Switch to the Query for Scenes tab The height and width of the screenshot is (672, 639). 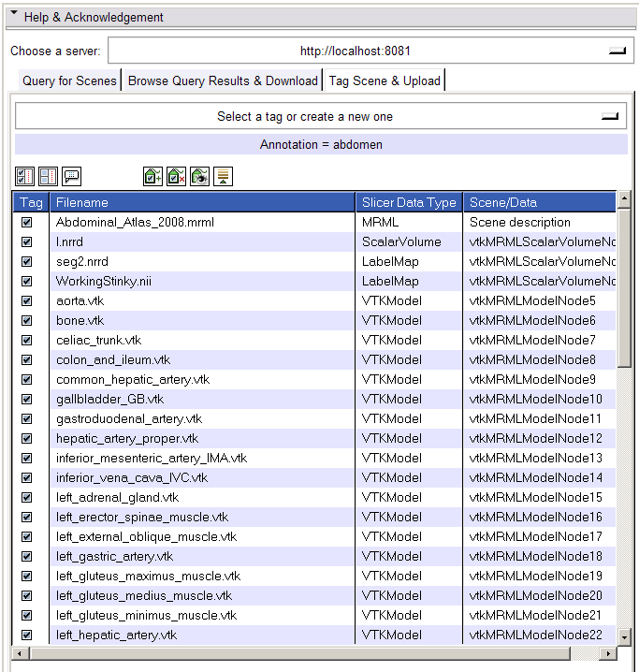(x=70, y=80)
